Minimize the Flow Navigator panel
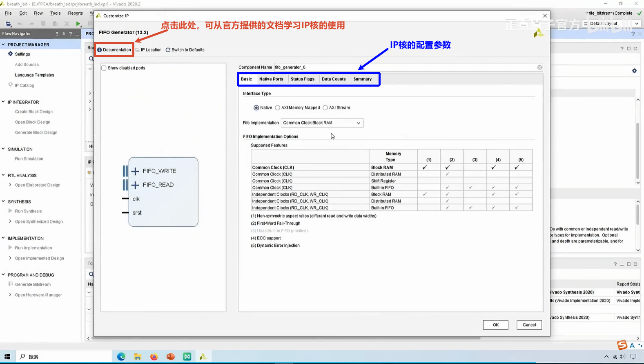 point(77,34)
